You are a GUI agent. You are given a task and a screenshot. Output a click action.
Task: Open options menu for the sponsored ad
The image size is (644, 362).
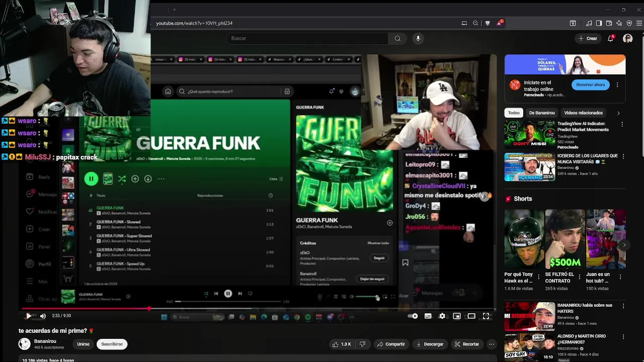[x=617, y=85]
